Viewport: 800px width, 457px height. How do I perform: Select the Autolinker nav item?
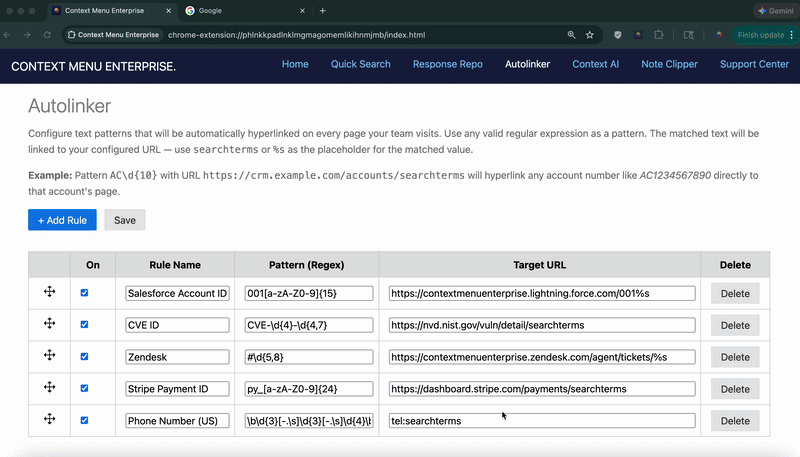(527, 64)
